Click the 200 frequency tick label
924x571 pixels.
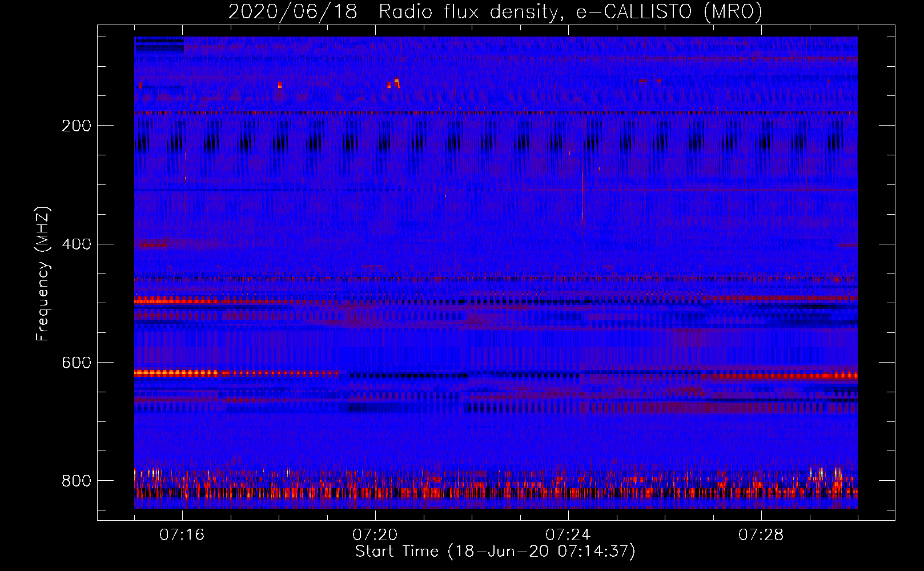point(77,126)
